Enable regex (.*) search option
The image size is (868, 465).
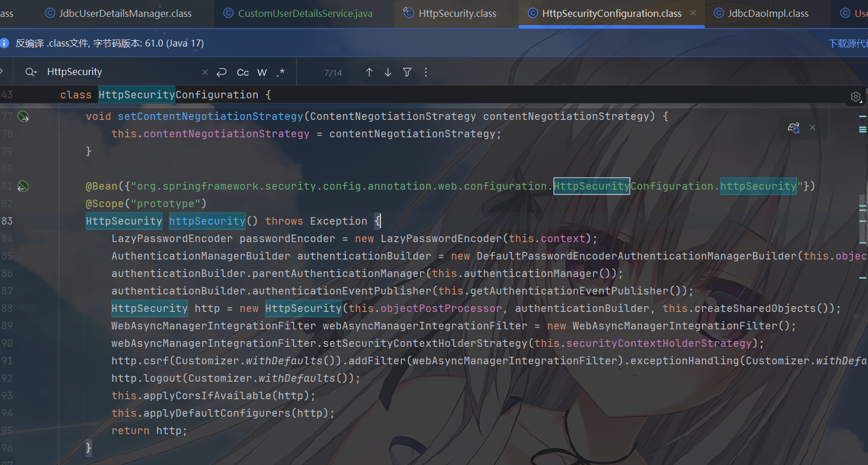point(281,72)
